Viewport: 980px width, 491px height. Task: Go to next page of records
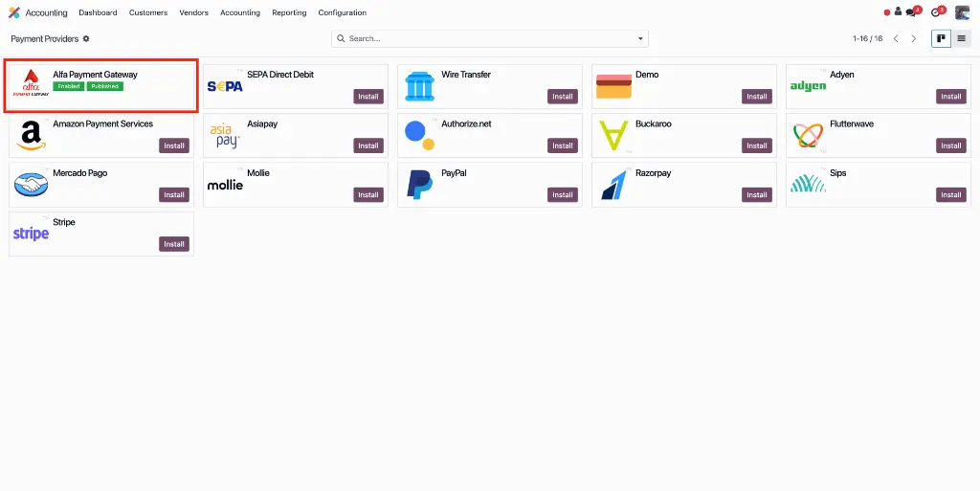coord(914,39)
